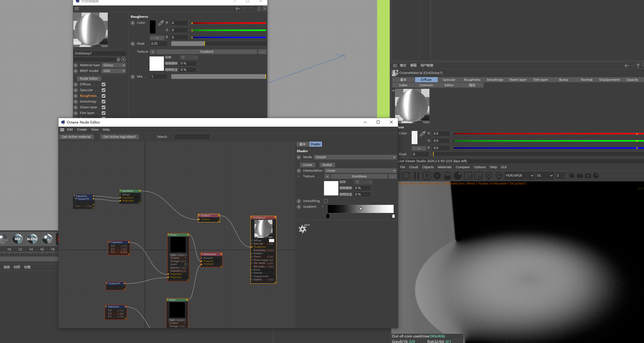Uncheck the Diffuse channel checkbox
Viewport: 644px width, 343px height.
click(104, 84)
